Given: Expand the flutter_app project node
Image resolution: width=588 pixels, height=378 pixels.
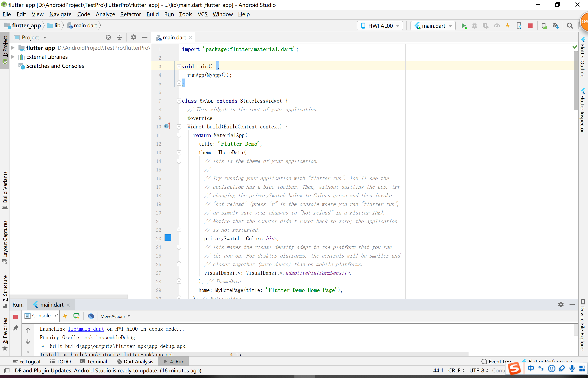Looking at the screenshot, I should [x=13, y=48].
